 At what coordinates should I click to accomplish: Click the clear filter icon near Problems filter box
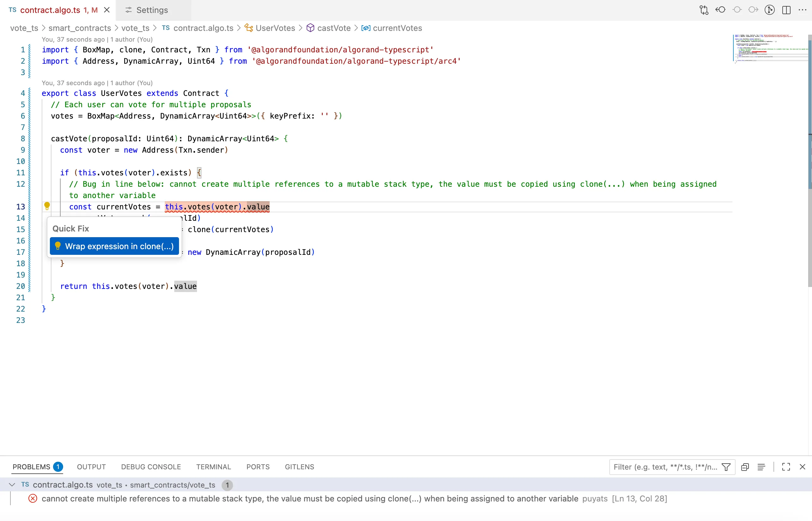click(x=726, y=467)
